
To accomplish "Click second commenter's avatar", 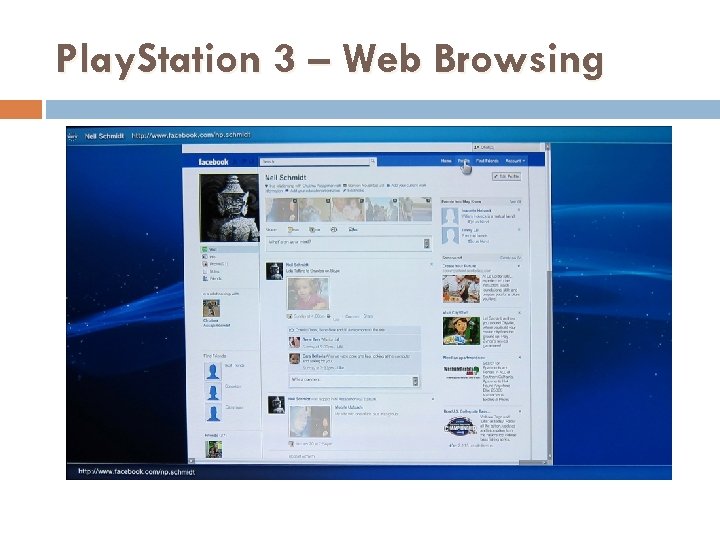I will point(294,359).
